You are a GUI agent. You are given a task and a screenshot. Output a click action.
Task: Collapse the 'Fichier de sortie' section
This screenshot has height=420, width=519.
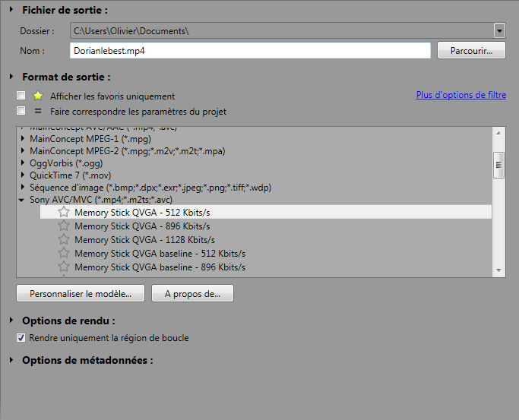[11, 10]
